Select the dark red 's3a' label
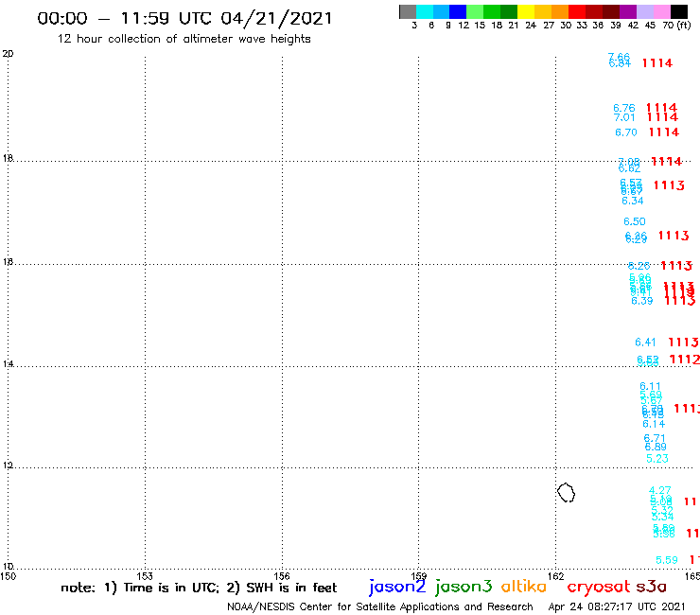700x615 pixels. pyautogui.click(x=651, y=587)
